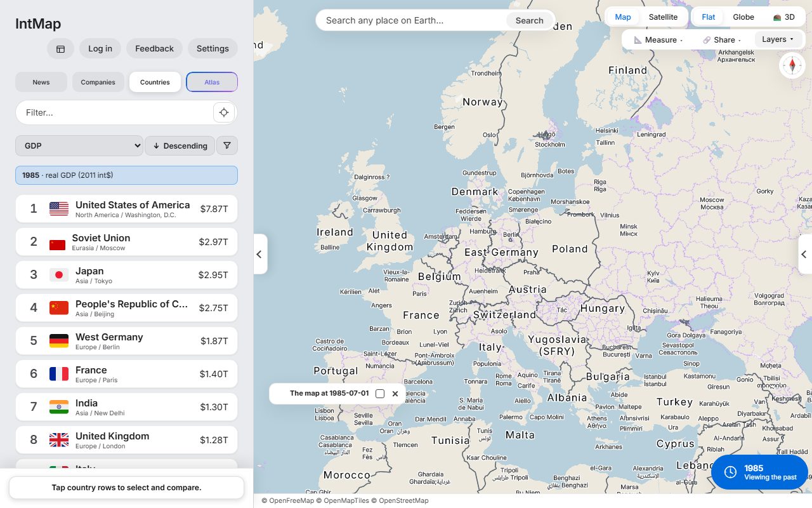Select the Flat projection
Screen dimensions: 812x508
[708, 17]
